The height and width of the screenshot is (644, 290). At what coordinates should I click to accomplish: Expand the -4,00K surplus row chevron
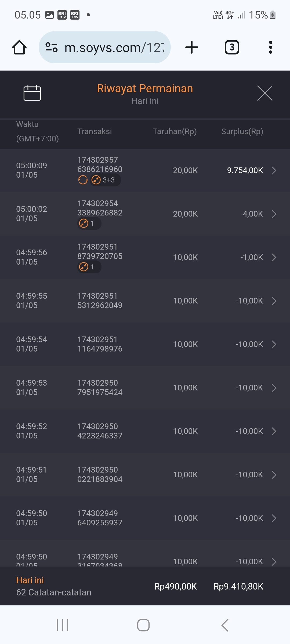click(274, 214)
